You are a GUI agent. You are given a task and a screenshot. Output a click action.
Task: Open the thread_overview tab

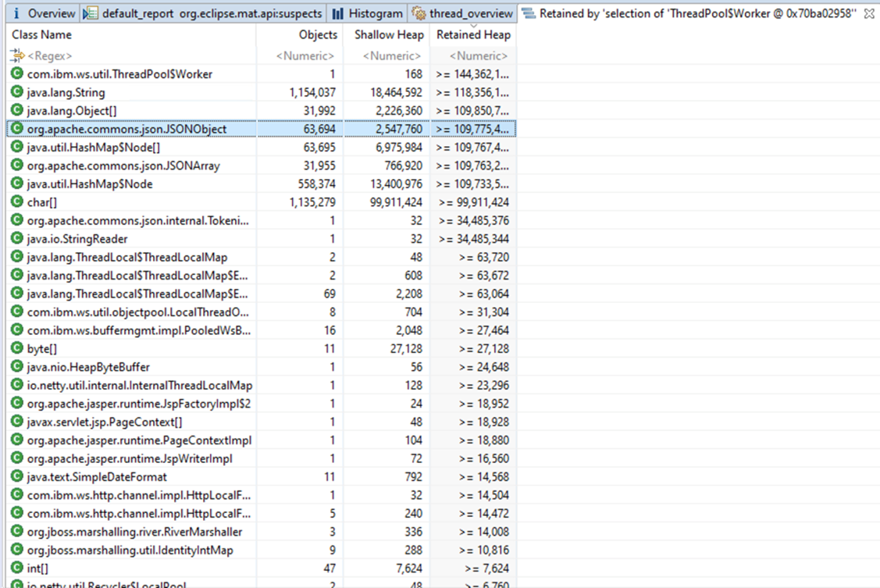tap(462, 13)
